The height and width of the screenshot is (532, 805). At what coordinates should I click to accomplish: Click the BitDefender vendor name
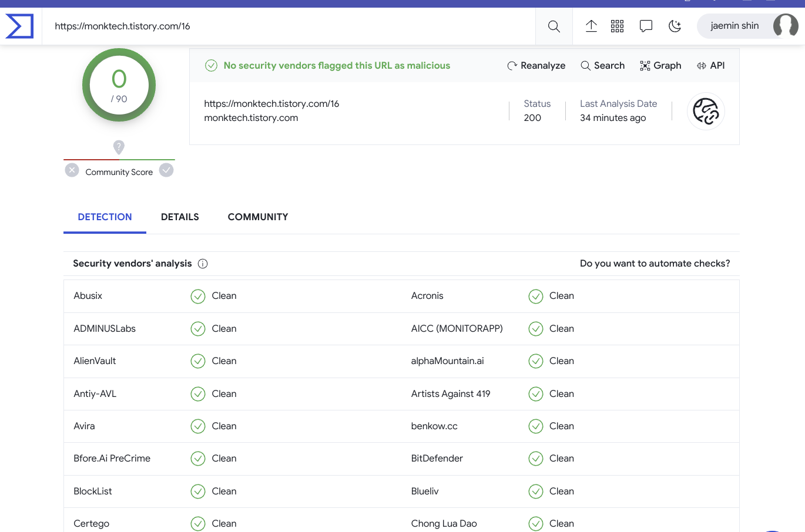[437, 459]
